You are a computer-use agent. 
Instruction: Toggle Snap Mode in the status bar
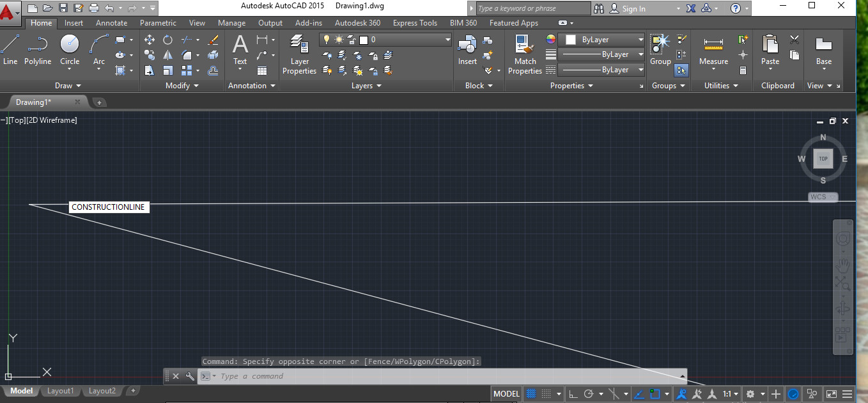tap(545, 393)
